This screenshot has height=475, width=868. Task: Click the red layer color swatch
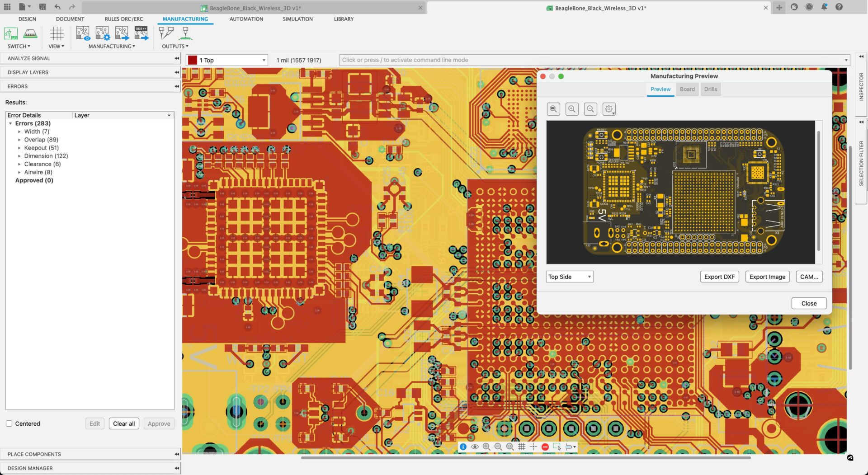[x=192, y=60]
